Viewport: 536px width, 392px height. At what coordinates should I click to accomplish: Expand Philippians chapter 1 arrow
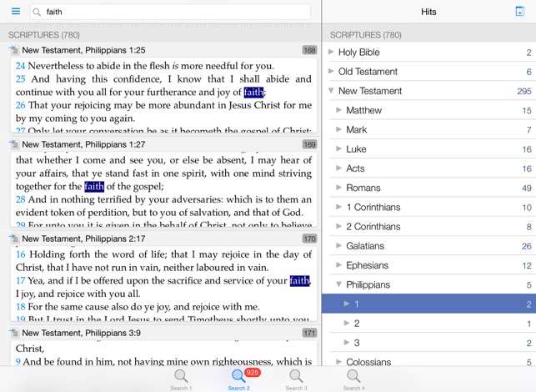[x=347, y=304]
